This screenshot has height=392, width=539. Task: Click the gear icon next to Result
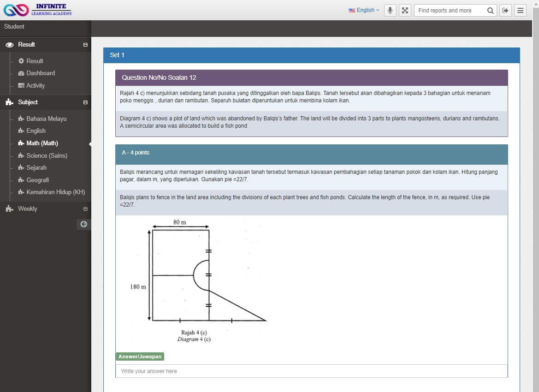tap(21, 61)
